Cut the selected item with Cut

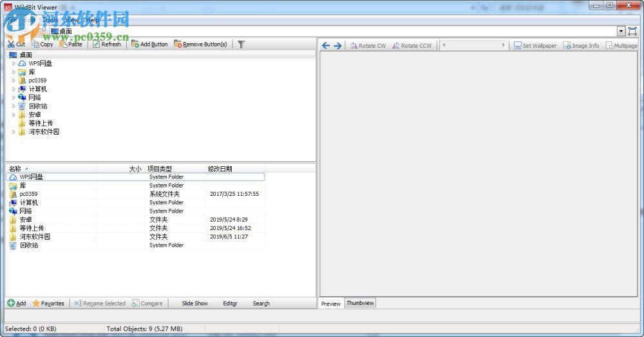(17, 44)
